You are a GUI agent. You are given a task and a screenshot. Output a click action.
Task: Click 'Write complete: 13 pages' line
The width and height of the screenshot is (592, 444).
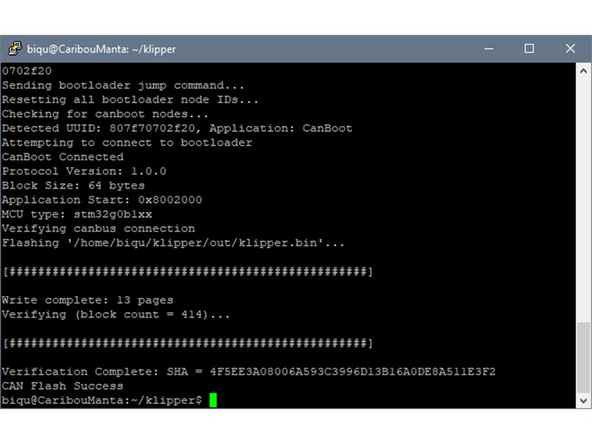[88, 300]
